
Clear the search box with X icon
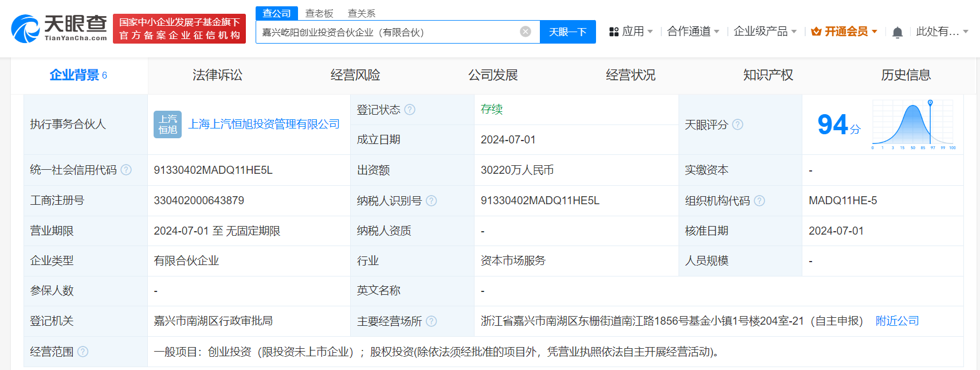[x=525, y=32]
